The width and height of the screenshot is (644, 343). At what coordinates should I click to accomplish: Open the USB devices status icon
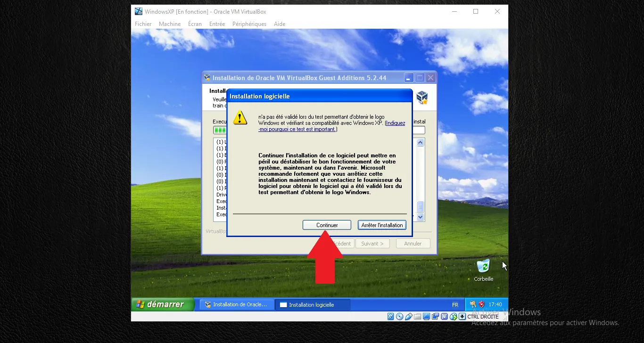[408, 317]
